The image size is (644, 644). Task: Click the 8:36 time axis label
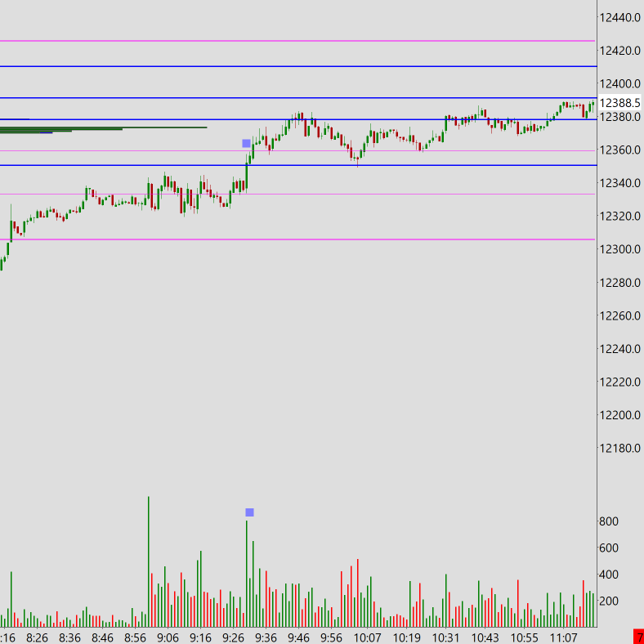point(69,637)
